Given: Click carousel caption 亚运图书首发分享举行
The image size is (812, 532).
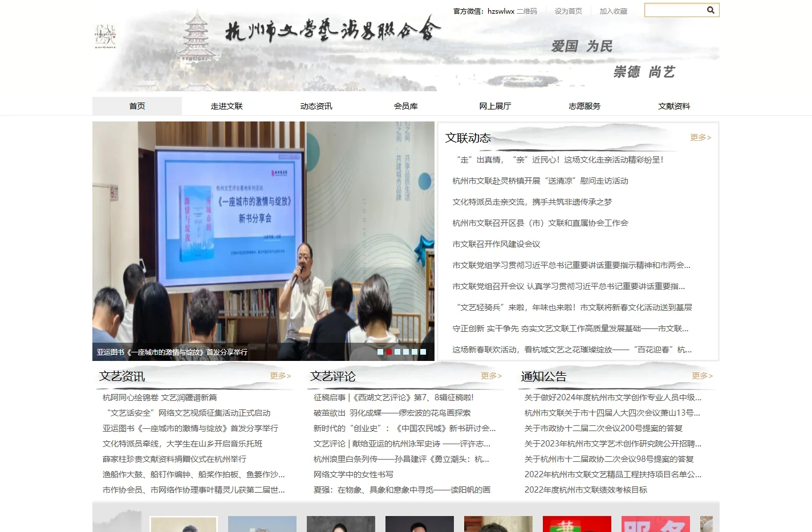Looking at the screenshot, I should [x=172, y=352].
